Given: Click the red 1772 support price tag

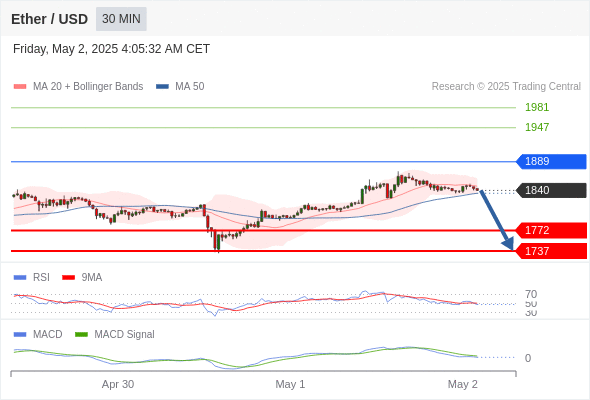Looking at the screenshot, I should (551, 230).
